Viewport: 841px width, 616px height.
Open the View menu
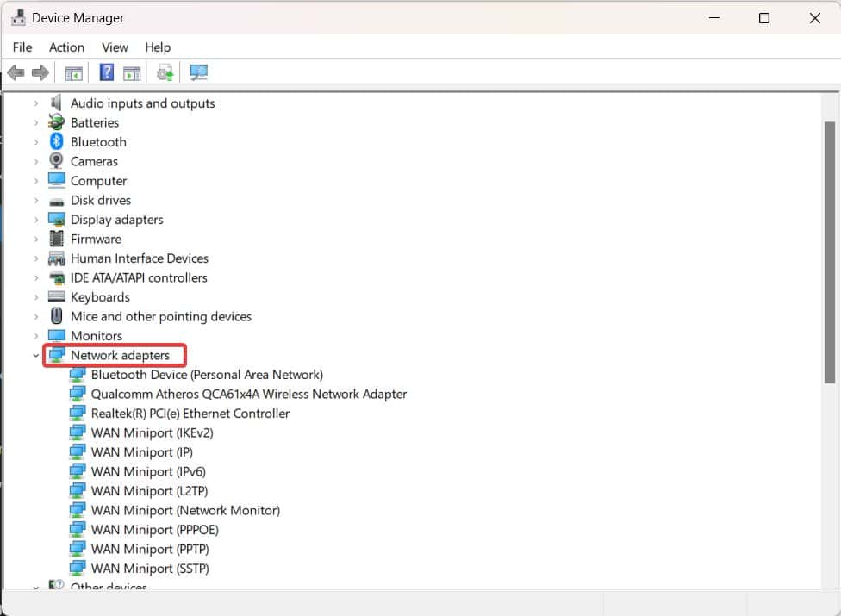(115, 47)
